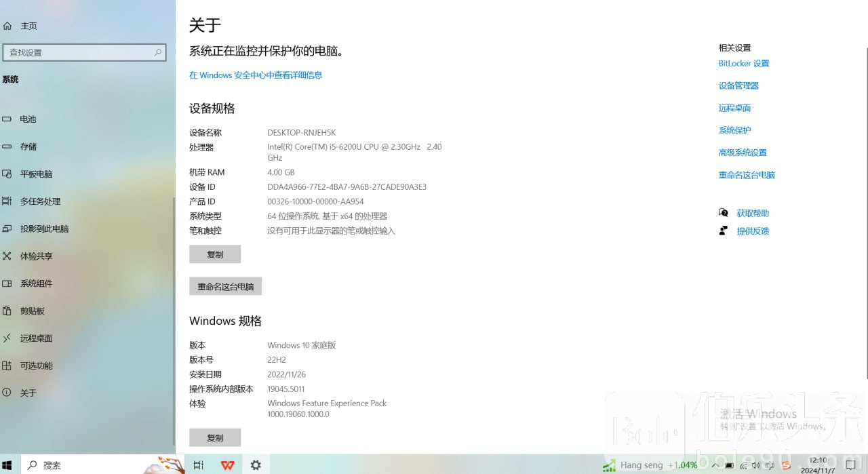Open 多任务处理 multitasking settings
Image resolution: width=868 pixels, height=474 pixels.
[x=40, y=201]
